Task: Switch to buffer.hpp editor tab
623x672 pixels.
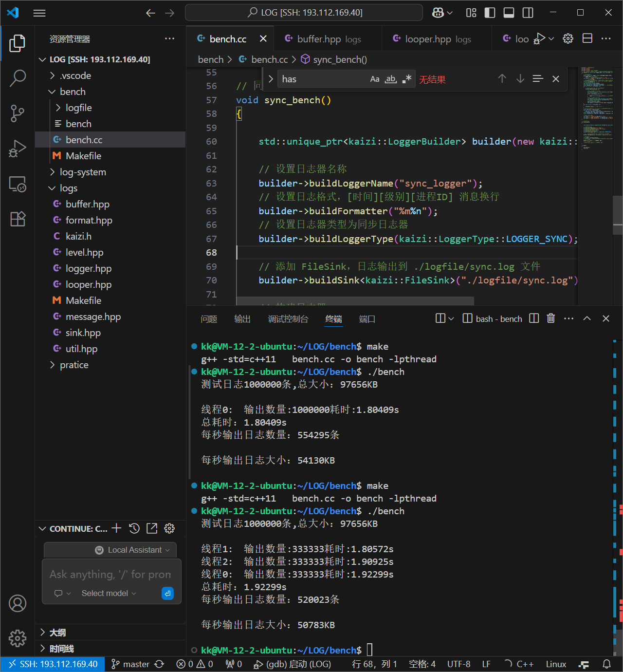Action: (x=329, y=39)
